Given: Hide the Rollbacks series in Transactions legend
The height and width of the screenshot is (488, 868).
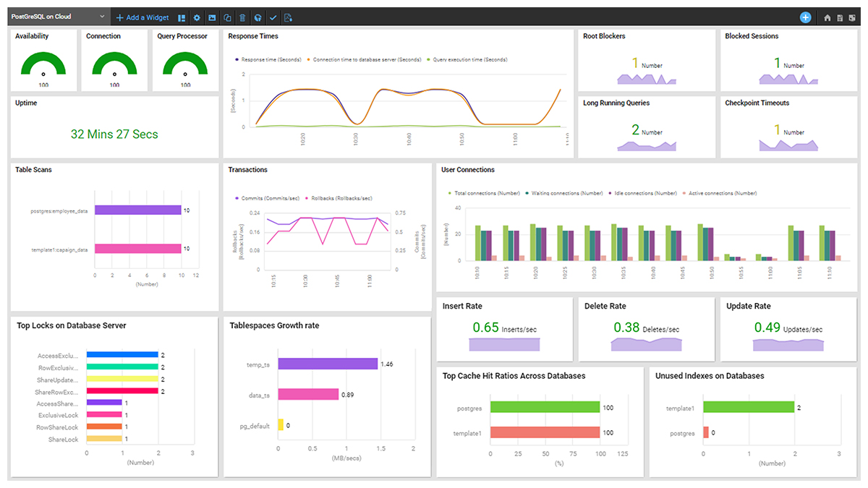Looking at the screenshot, I should pos(339,198).
